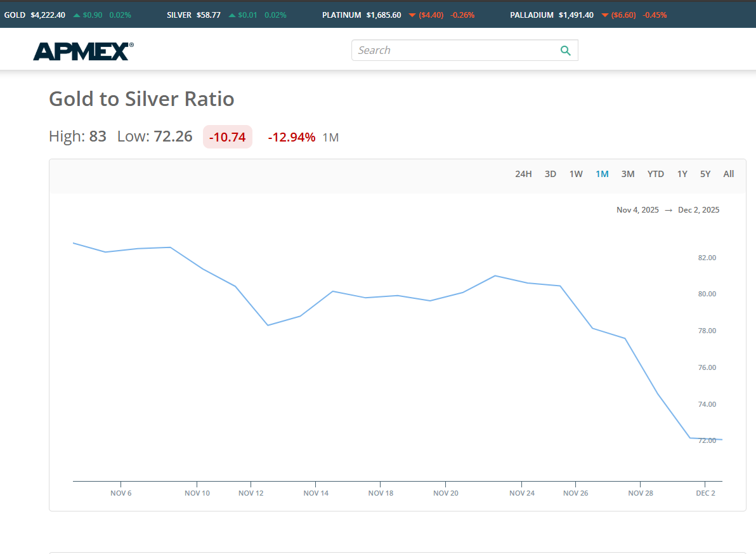Image resolution: width=756 pixels, height=554 pixels.
Task: Click the silver price up arrow
Action: coord(231,15)
